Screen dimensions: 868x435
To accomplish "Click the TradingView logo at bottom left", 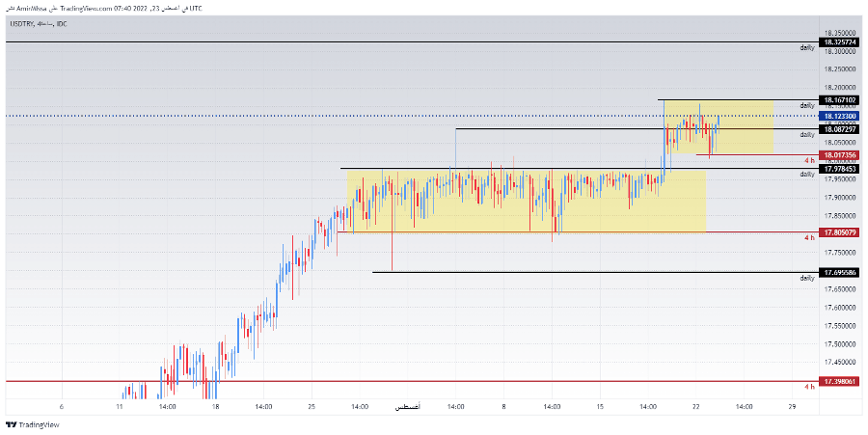I will pos(32,425).
